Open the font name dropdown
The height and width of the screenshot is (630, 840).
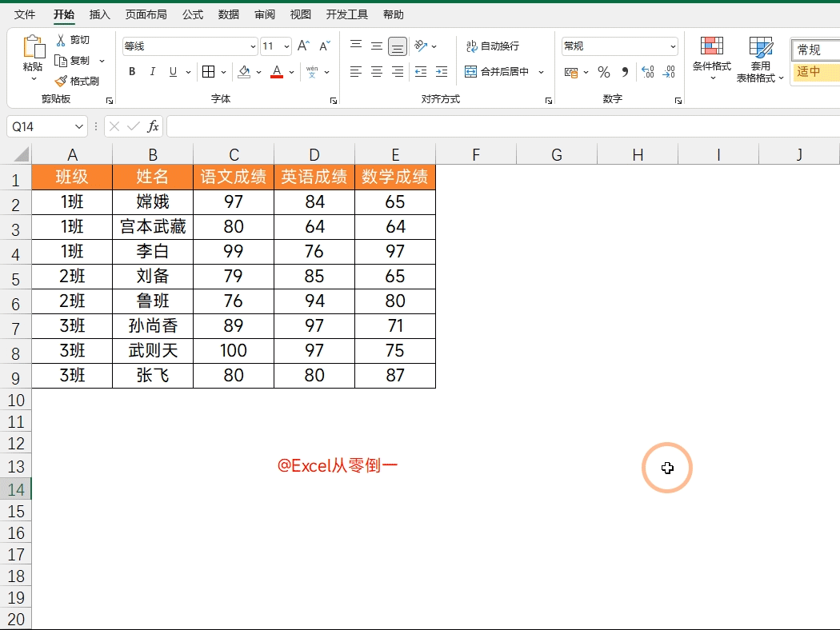[253, 46]
